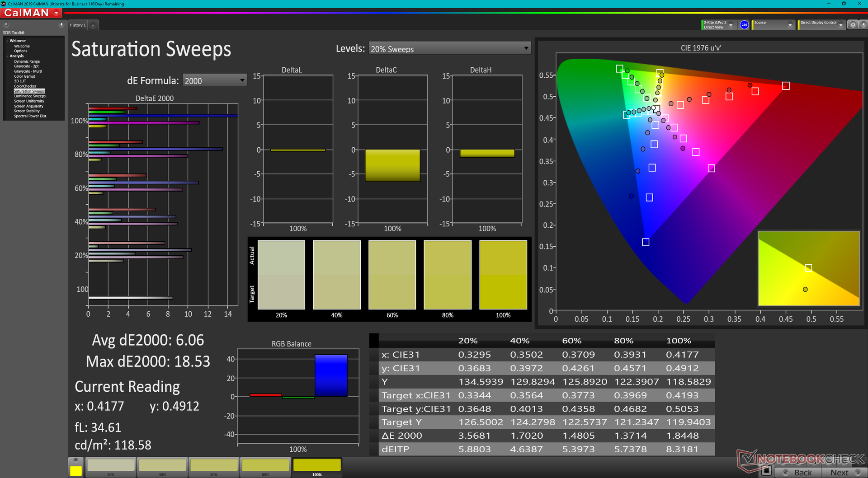
Task: Expand the X-Rite i1Pro 2 meter dropdown
Action: point(731,25)
